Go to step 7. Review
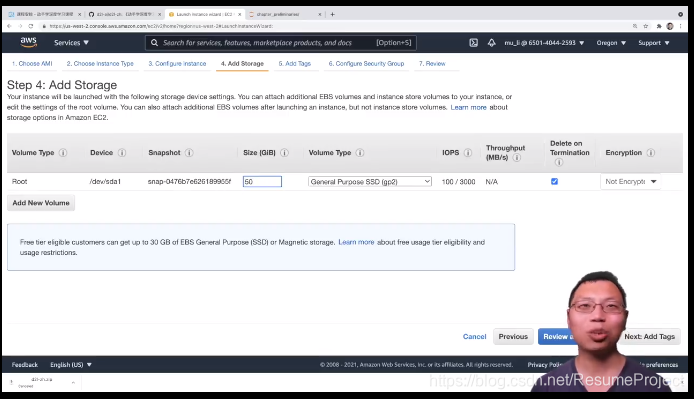 tap(432, 64)
